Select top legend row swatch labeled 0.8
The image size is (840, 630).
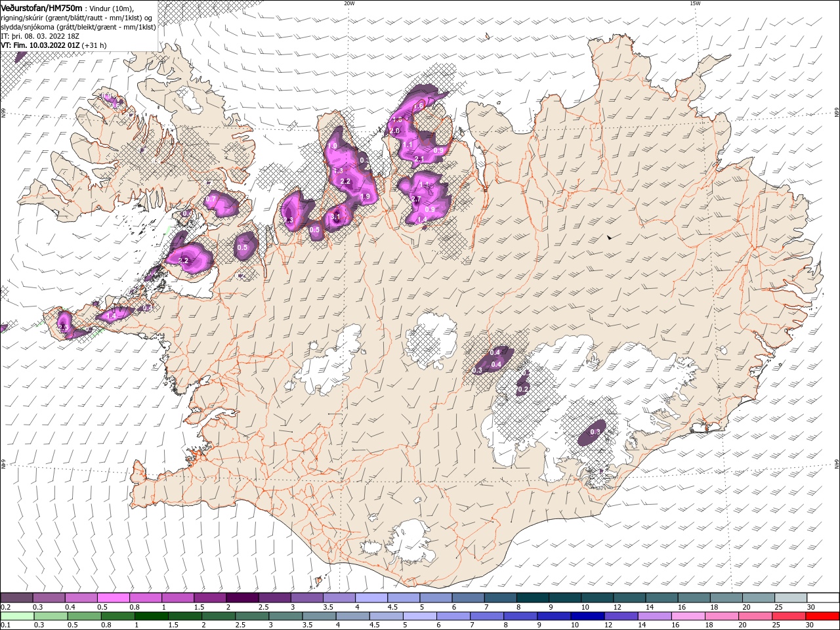(x=145, y=598)
